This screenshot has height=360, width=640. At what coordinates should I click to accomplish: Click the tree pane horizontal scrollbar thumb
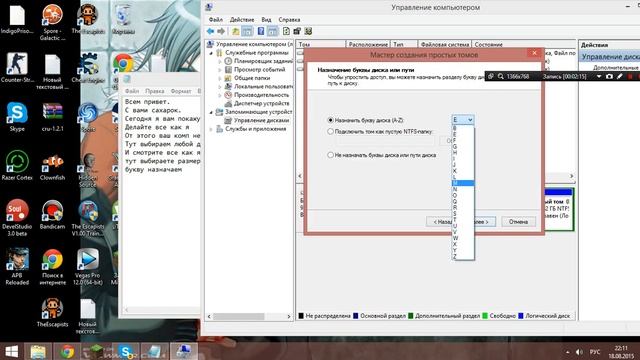pos(239,316)
